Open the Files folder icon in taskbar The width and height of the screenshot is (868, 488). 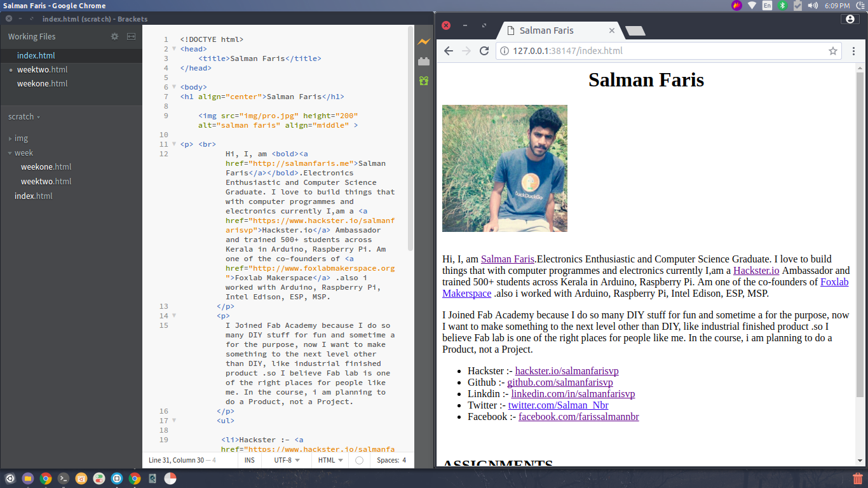(x=28, y=478)
